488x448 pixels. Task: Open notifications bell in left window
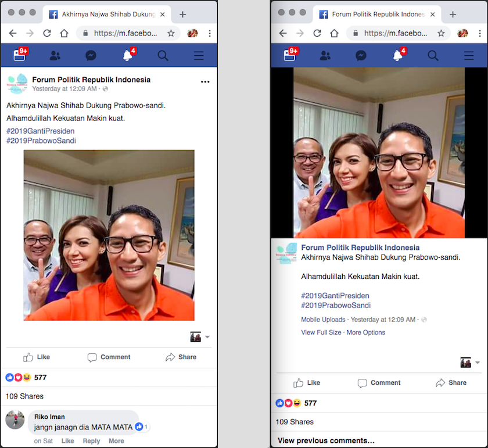tap(127, 56)
